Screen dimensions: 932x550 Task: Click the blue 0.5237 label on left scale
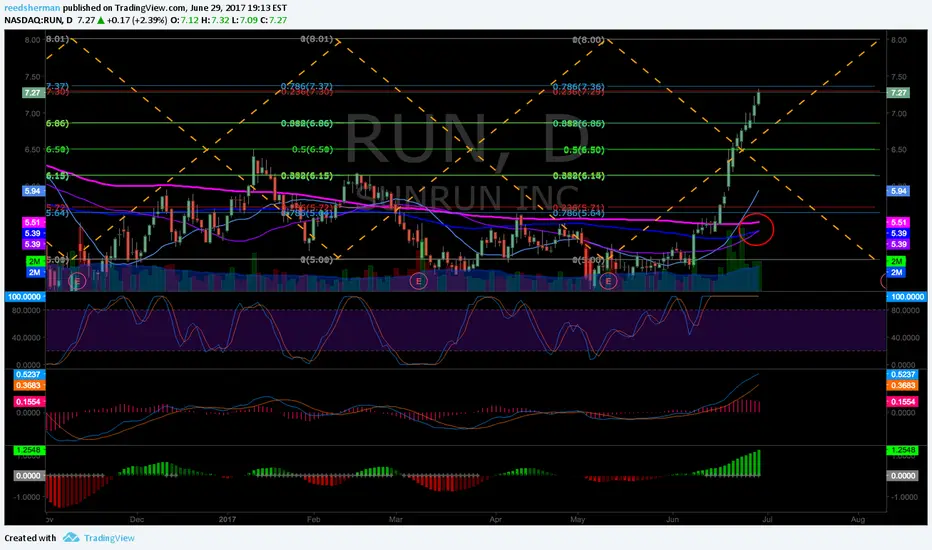tap(29, 374)
